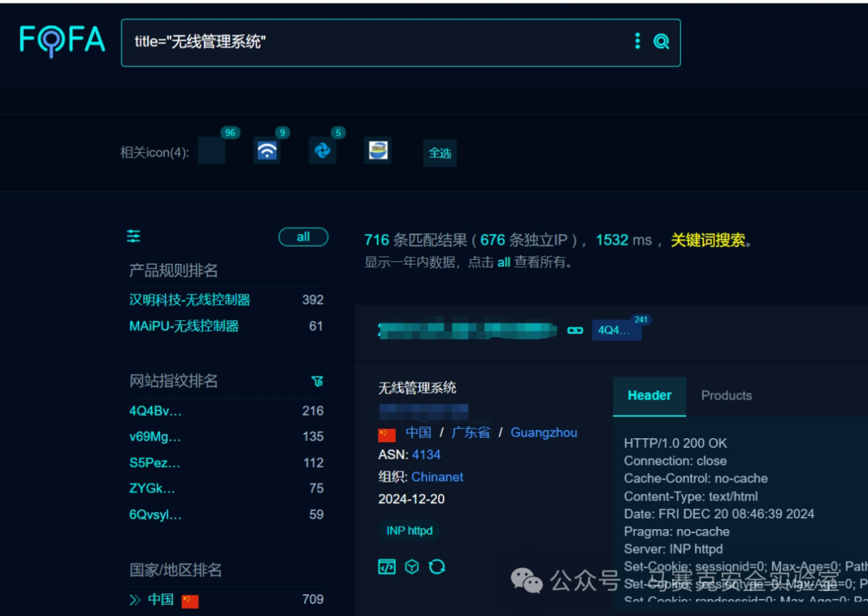Image resolution: width=868 pixels, height=616 pixels.
Task: Filter by fingerprint 4Q4Bv…
Action: click(155, 411)
